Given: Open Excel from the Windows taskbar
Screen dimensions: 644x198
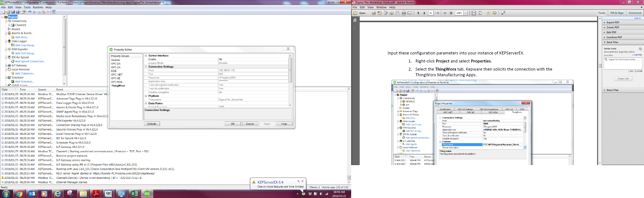Looking at the screenshot, I should (135, 194).
